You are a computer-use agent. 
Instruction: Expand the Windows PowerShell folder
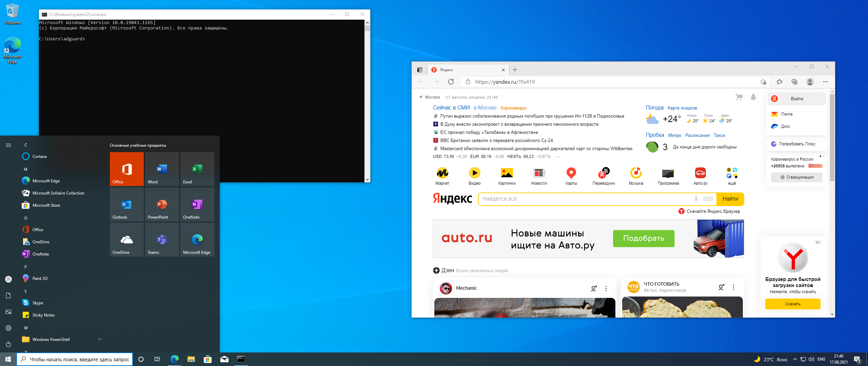(x=99, y=339)
